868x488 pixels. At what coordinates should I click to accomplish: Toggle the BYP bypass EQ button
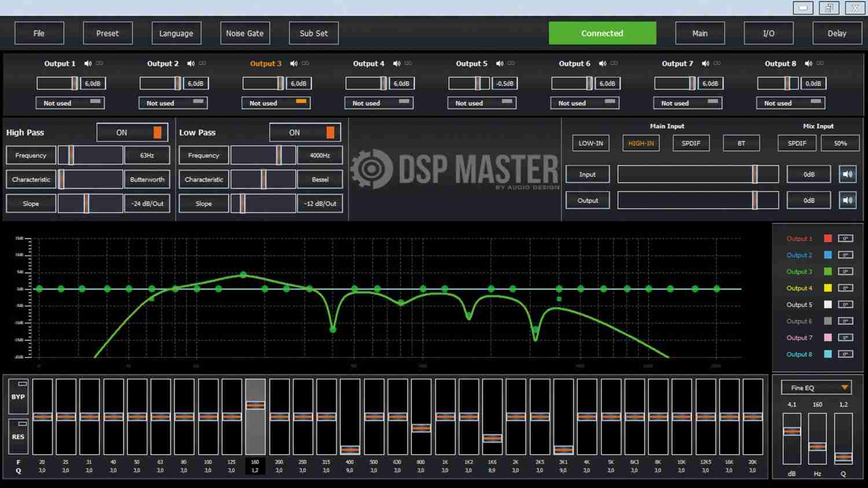(x=19, y=396)
